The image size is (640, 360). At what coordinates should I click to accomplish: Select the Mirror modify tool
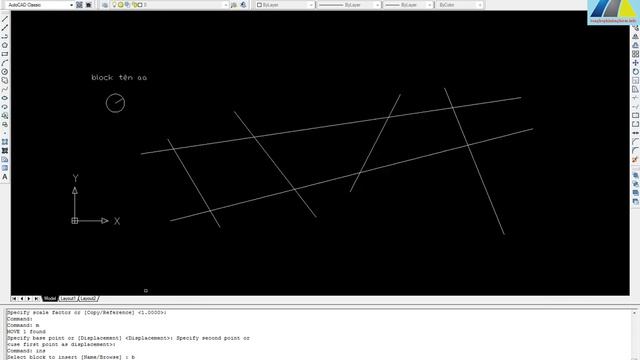(x=636, y=37)
